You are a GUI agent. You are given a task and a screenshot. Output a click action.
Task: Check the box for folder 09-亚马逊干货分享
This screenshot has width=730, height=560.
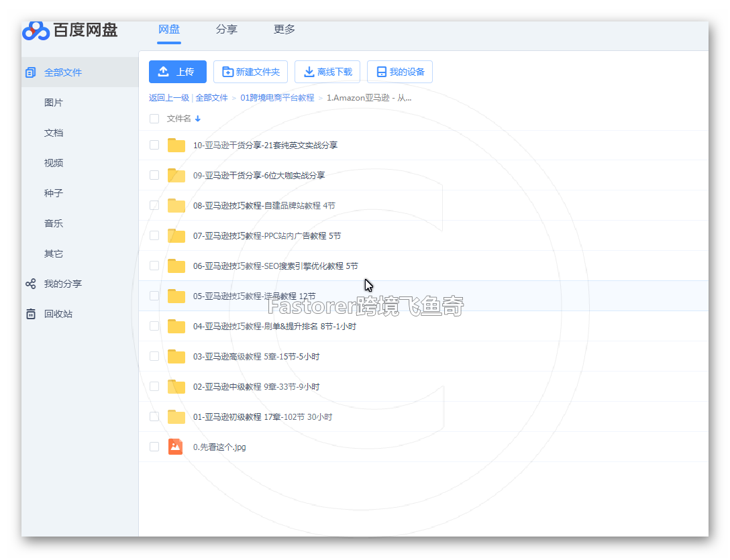pos(154,175)
